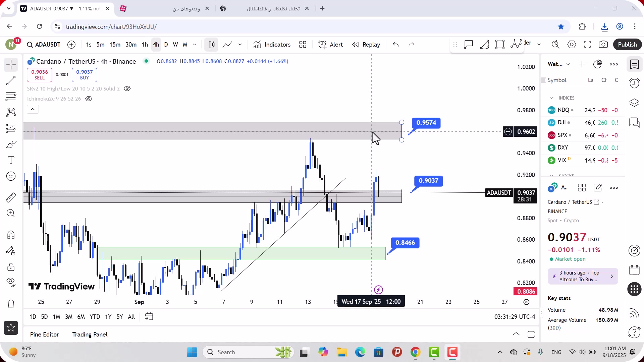Toggle visibility of Ichimoku2c indicator
644x362 pixels.
(x=89, y=99)
